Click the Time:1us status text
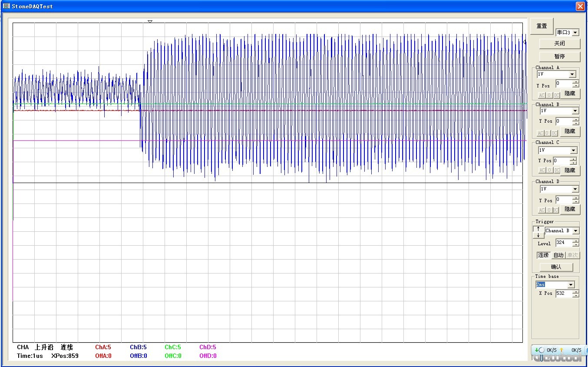The width and height of the screenshot is (588, 367). tap(30, 356)
